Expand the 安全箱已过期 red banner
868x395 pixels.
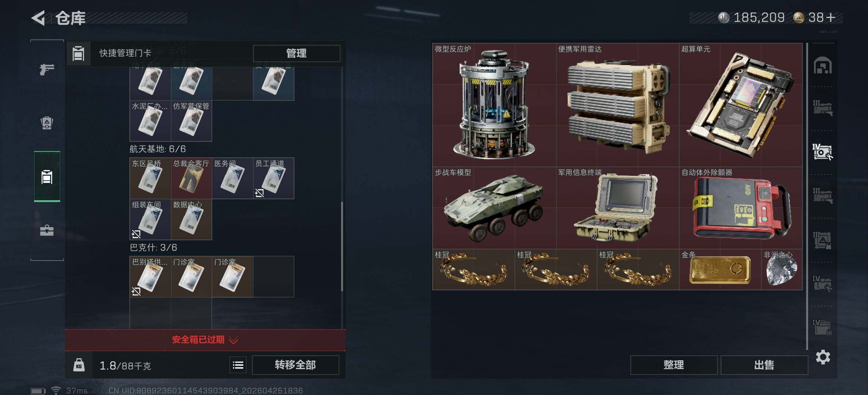tap(205, 340)
